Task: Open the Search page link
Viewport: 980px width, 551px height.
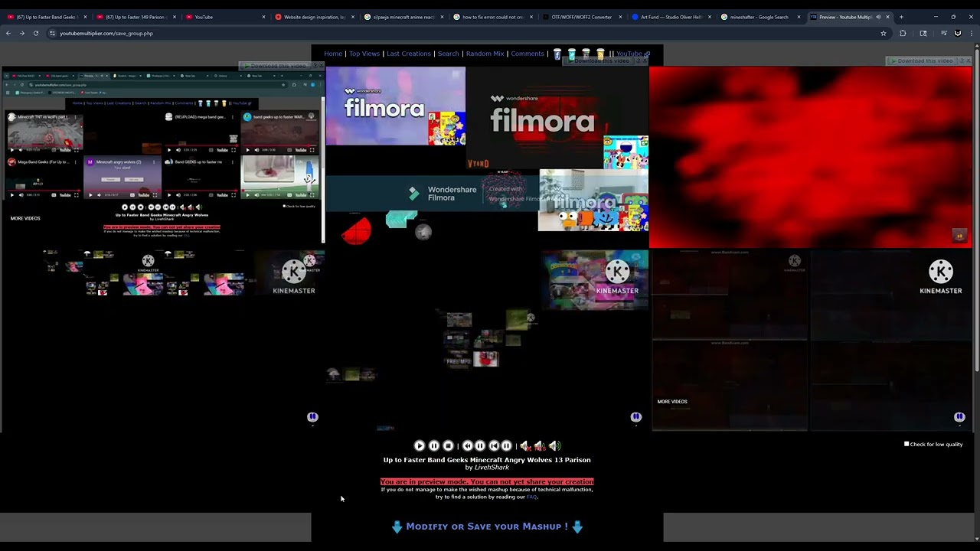Action: tap(449, 54)
